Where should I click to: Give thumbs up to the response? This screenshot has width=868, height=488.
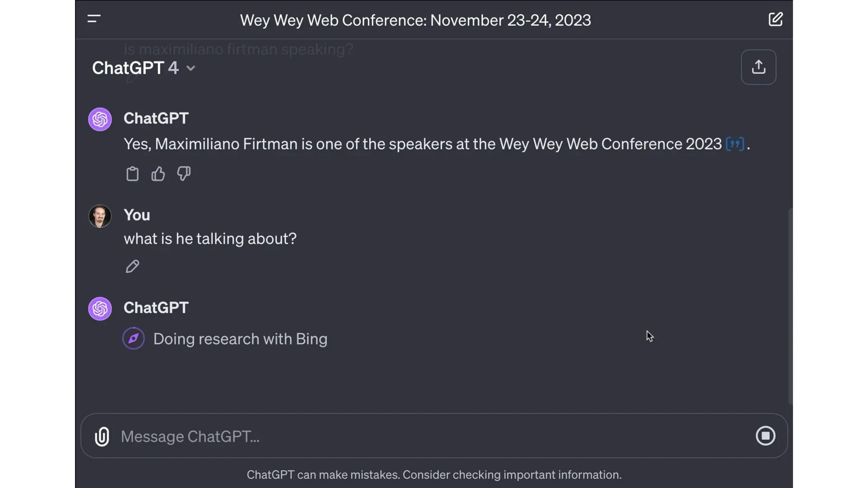pyautogui.click(x=158, y=174)
